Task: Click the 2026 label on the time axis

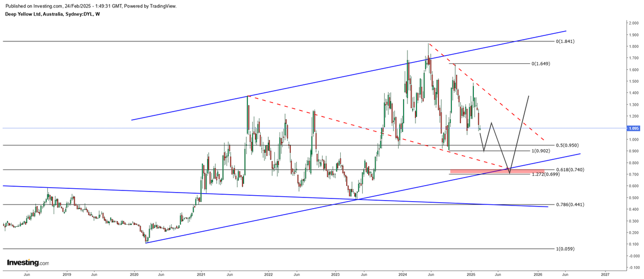Action: [538, 274]
